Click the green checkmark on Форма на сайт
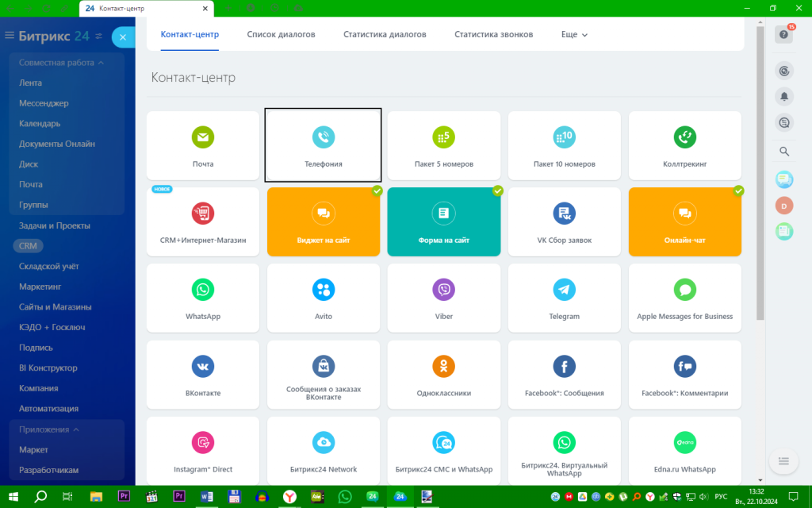 (498, 190)
